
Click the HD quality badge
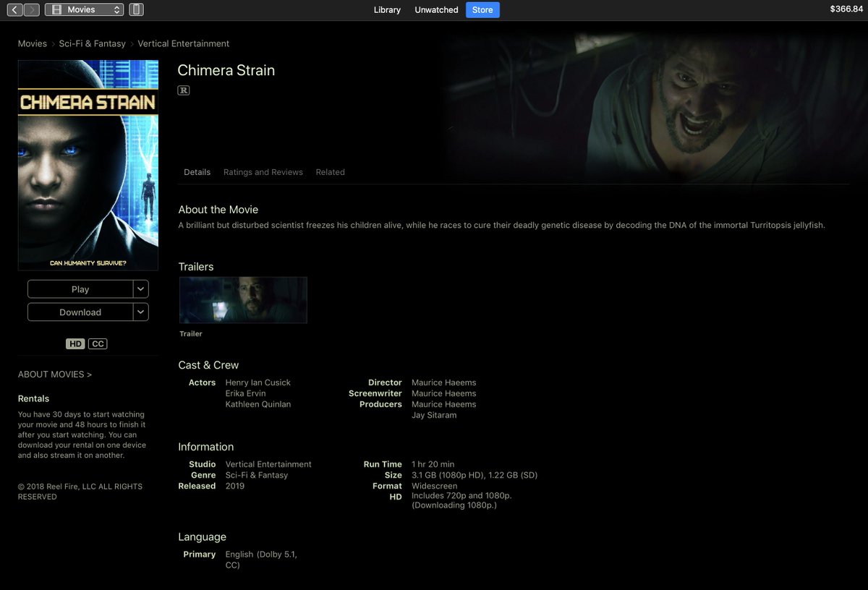point(75,343)
